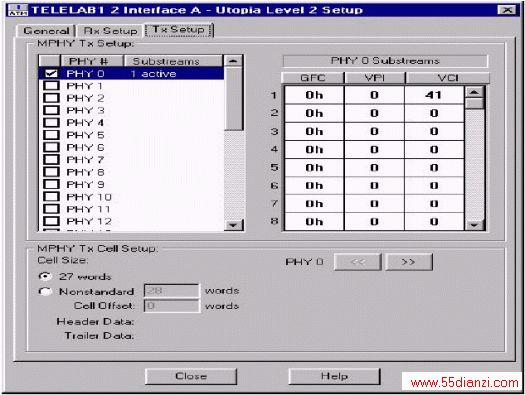This screenshot has width=525, height=395.
Task: Click the GFC cell in substream row 2
Action: [x=314, y=113]
